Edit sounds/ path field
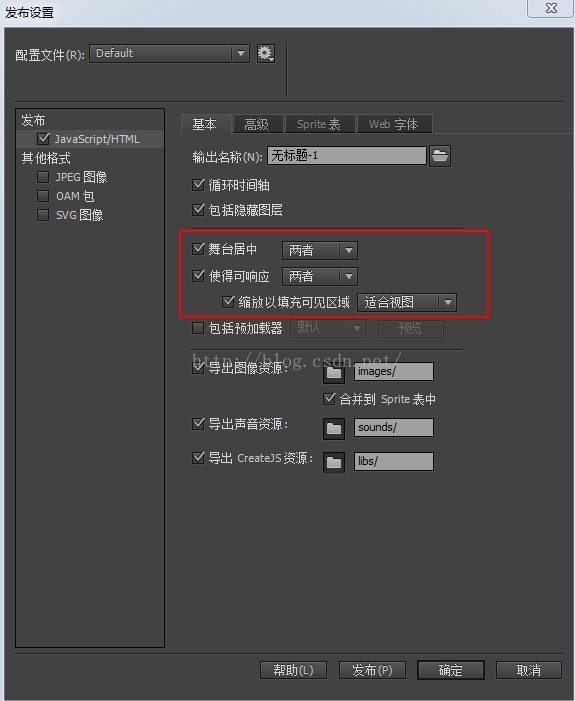 click(x=393, y=427)
